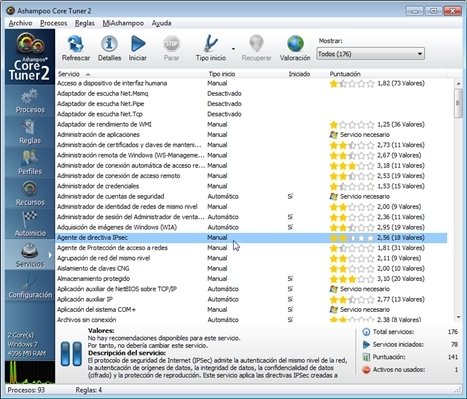Select 'Agente de Protección de acceso a redes'
Screen dimensions: 467x399
coord(112,248)
